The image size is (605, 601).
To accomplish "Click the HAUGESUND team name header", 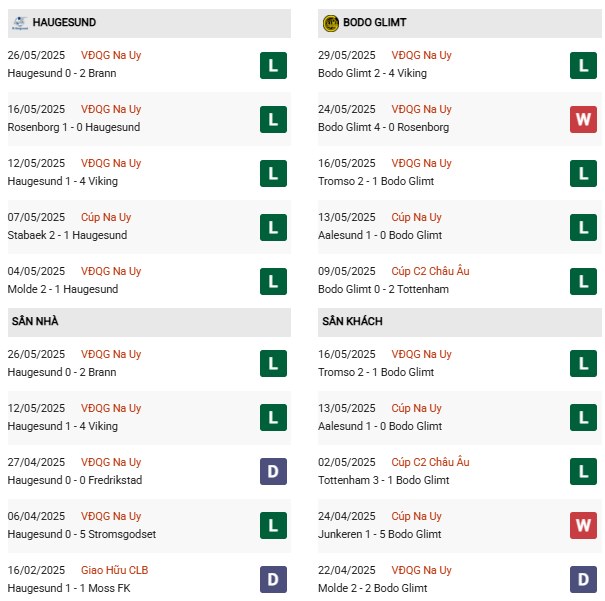I will click(x=64, y=22).
